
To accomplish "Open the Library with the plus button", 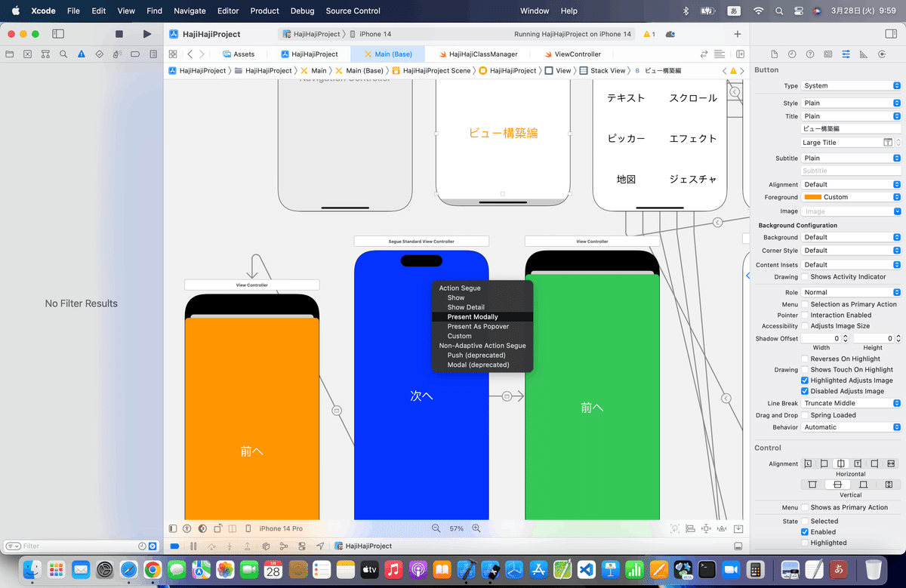I will pos(738,34).
